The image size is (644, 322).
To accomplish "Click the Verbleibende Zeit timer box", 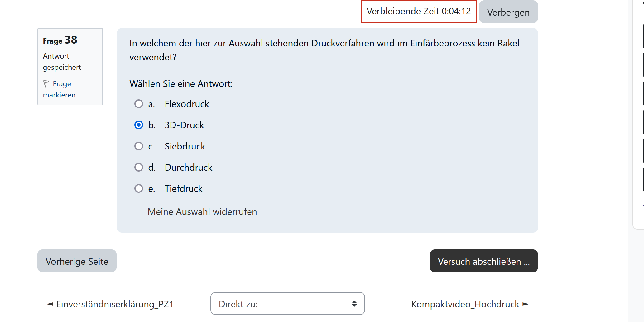I will coord(418,12).
